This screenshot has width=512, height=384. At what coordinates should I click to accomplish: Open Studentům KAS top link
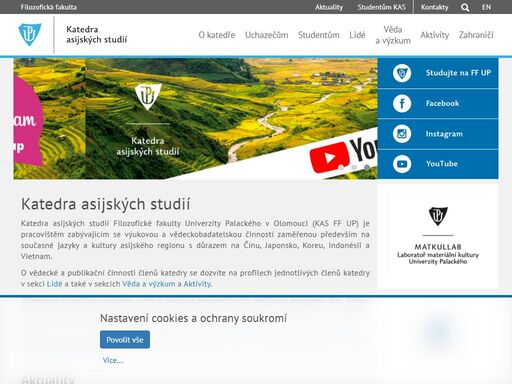pos(382,7)
